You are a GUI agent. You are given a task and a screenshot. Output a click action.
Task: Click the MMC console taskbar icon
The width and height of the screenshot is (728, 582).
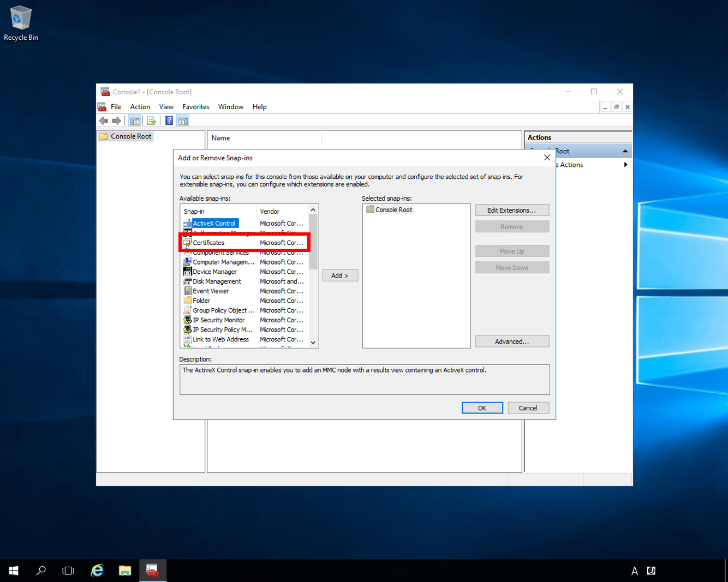tap(153, 571)
